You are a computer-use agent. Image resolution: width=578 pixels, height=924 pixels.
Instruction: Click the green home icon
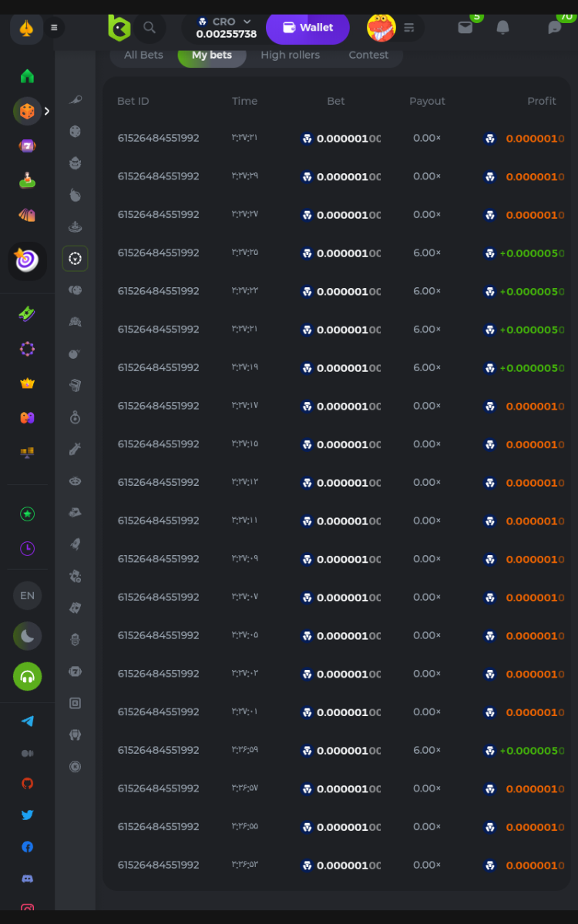pos(27,76)
